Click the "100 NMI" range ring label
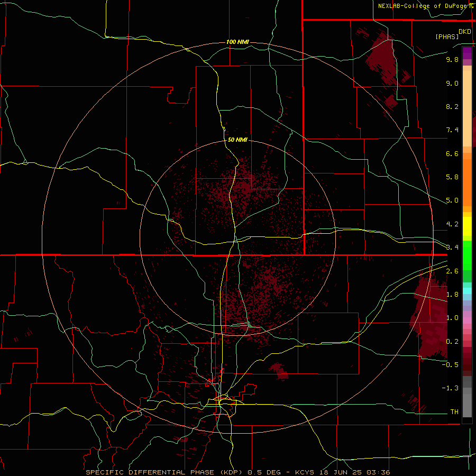 coord(237,42)
